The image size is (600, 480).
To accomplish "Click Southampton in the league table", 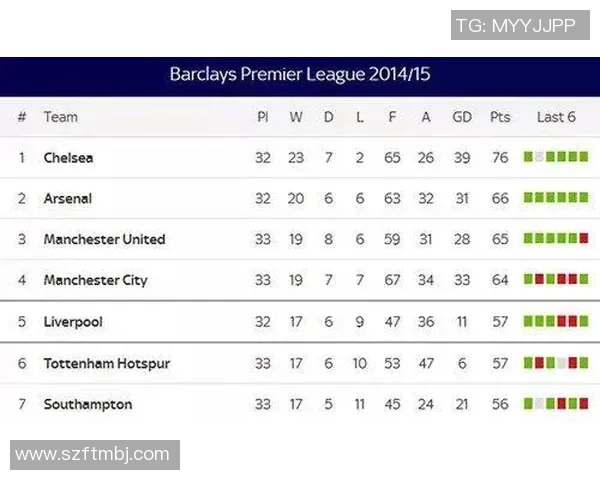I will [88, 404].
